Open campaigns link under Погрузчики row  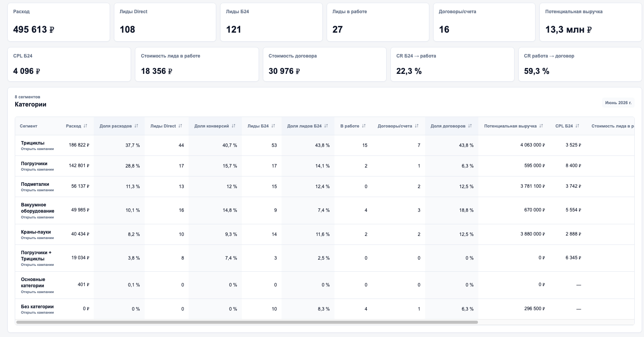pyautogui.click(x=37, y=169)
